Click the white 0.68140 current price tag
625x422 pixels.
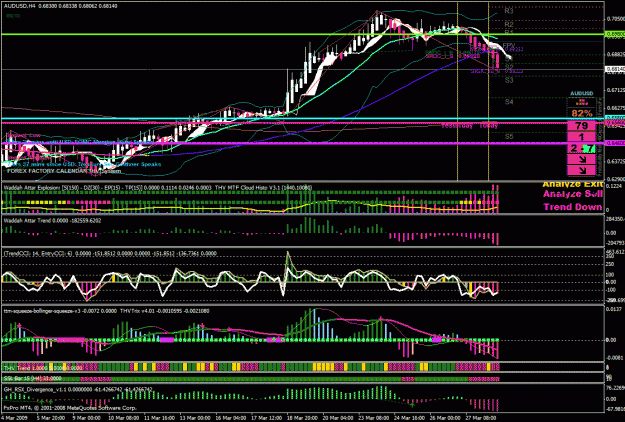615,69
